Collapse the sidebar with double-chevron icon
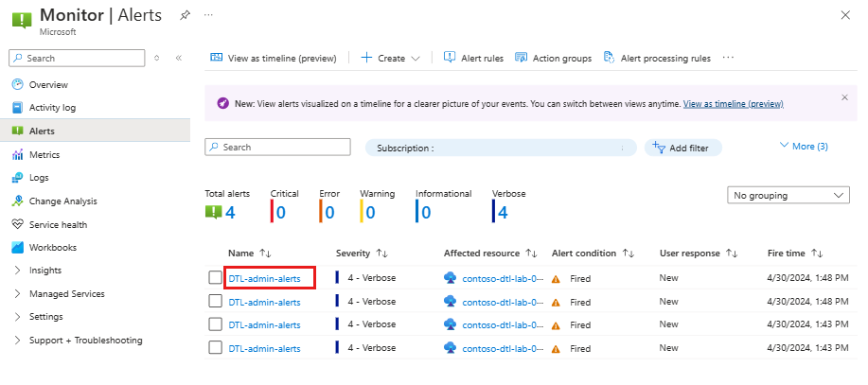 178,58
